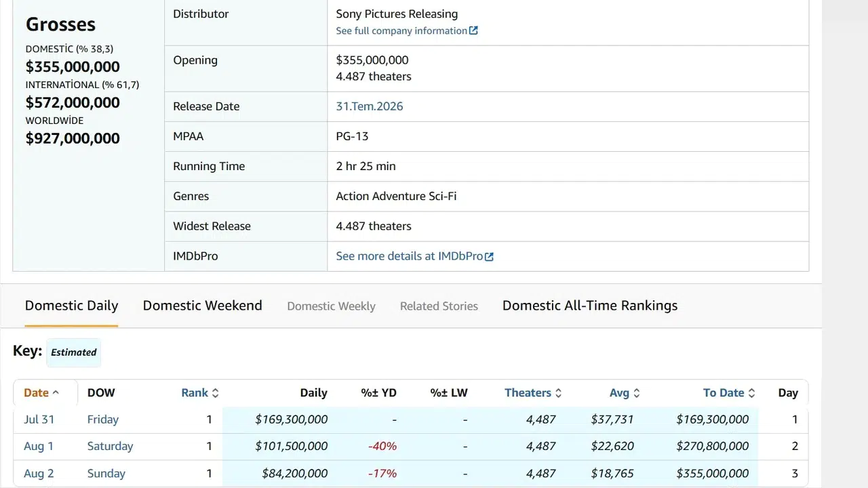Click the Estimated key badge
868x488 pixels.
(x=73, y=352)
